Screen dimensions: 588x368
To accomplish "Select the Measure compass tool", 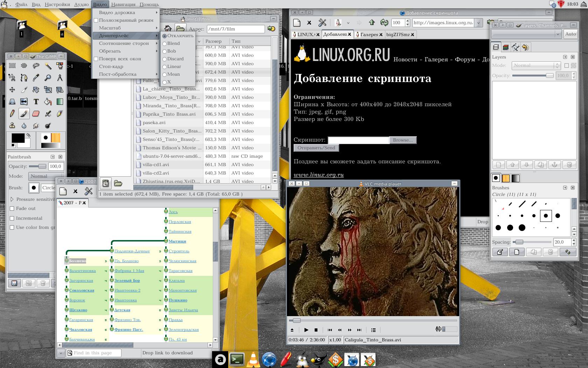I will tap(60, 77).
